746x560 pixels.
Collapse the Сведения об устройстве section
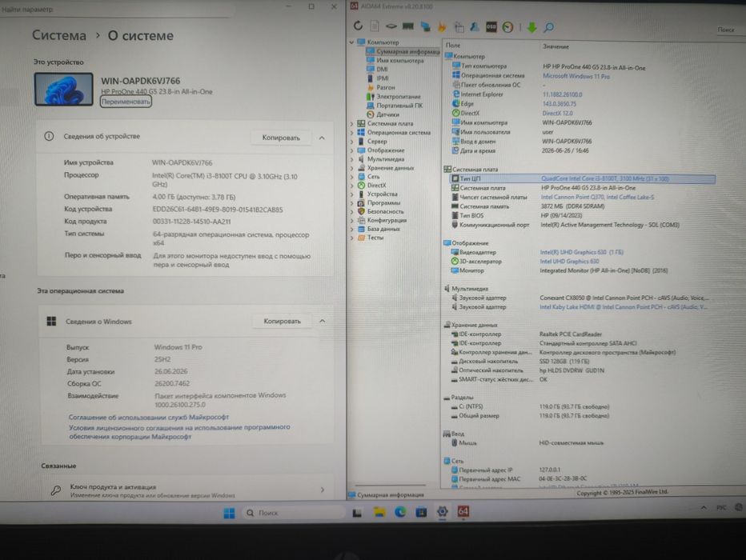pyautogui.click(x=322, y=138)
